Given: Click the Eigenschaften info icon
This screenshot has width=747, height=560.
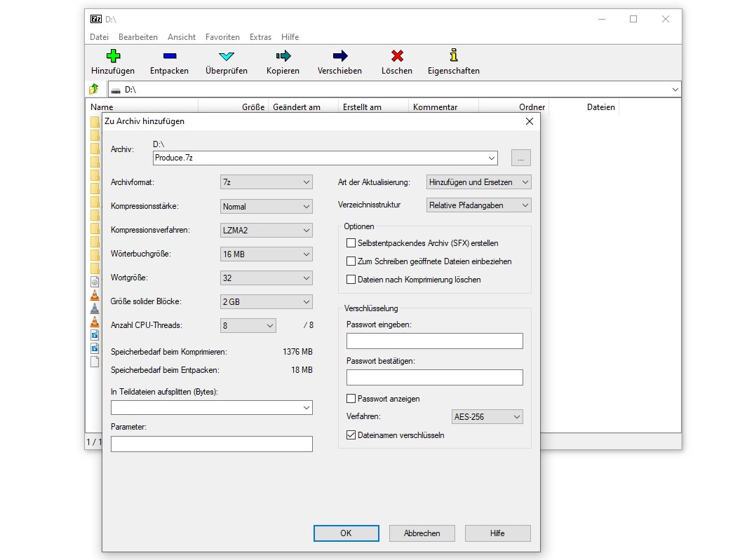Looking at the screenshot, I should coord(454,55).
